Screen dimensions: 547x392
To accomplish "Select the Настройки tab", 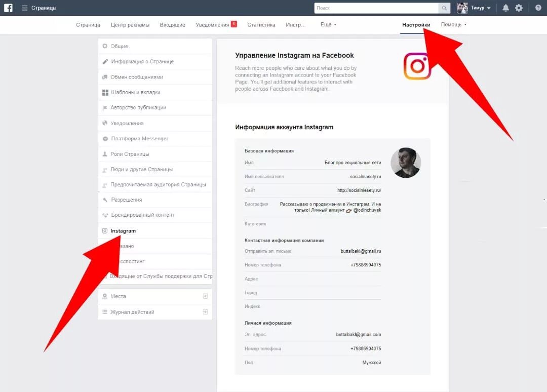I will (x=416, y=25).
